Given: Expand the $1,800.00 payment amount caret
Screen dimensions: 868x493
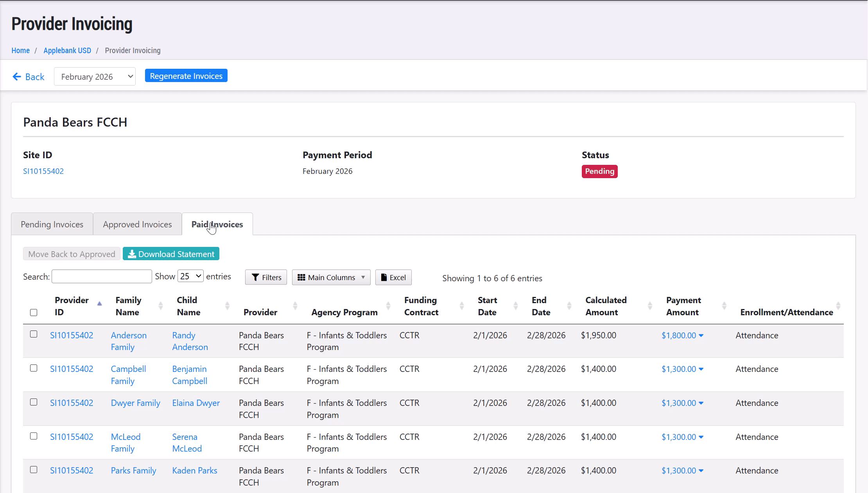Looking at the screenshot, I should 701,336.
